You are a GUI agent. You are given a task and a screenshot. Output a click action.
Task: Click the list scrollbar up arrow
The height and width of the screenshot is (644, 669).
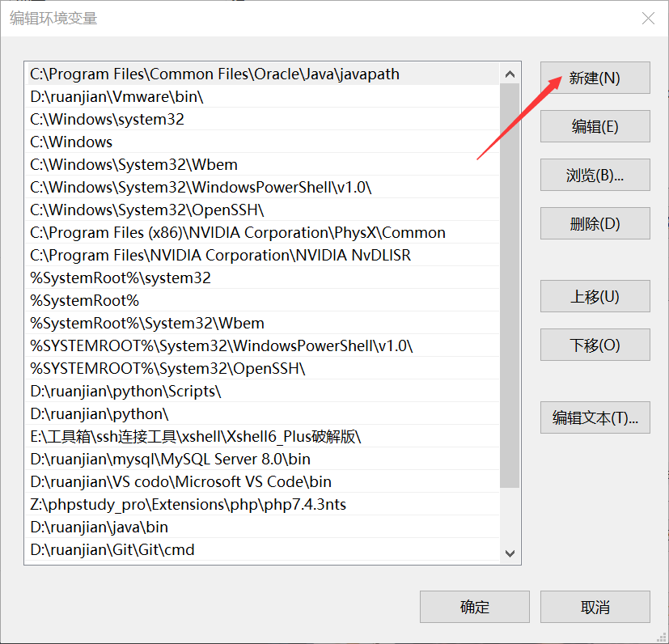pos(510,74)
